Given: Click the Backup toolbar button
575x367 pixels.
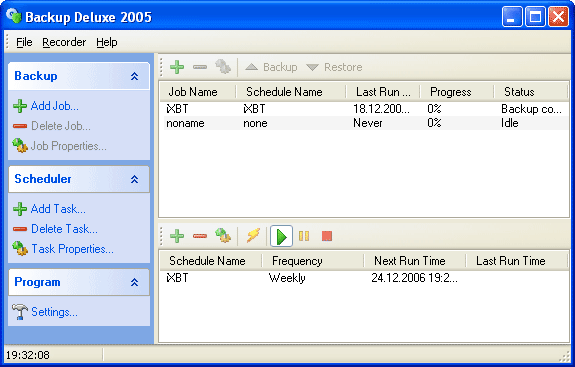Looking at the screenshot, I should click(x=271, y=67).
